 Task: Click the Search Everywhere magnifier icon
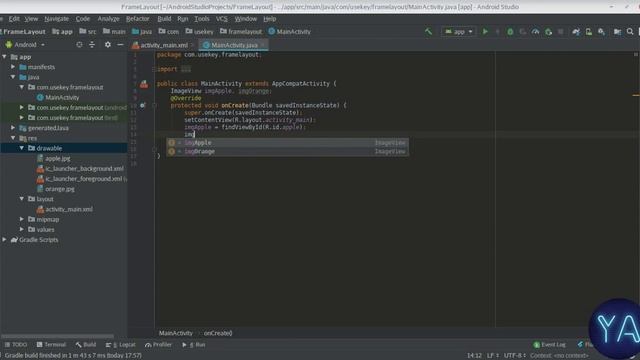(630, 31)
